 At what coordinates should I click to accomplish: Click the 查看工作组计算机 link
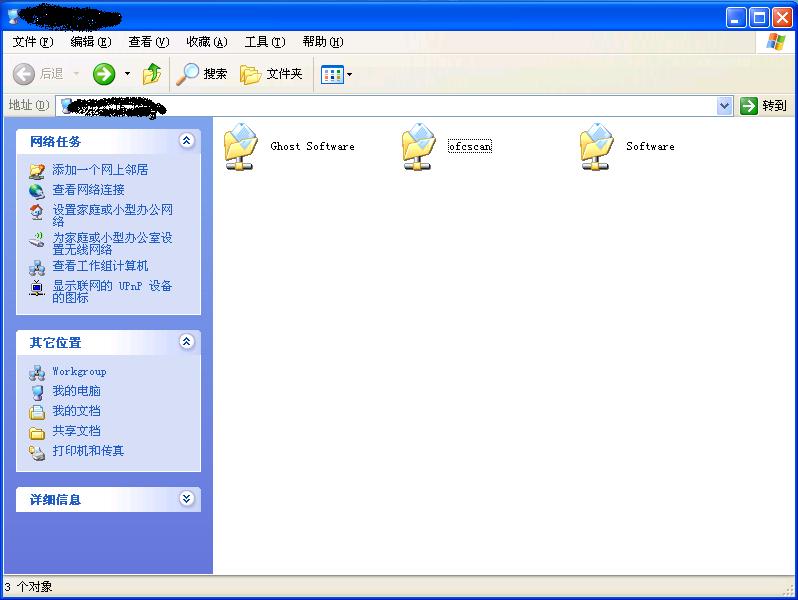[x=100, y=266]
